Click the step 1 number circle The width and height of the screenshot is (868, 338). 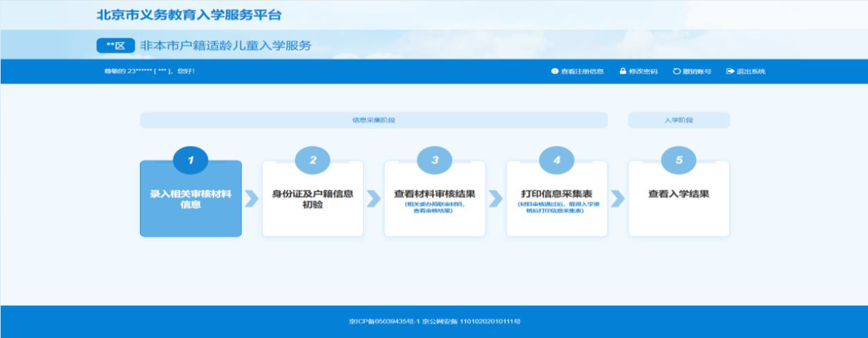click(190, 160)
